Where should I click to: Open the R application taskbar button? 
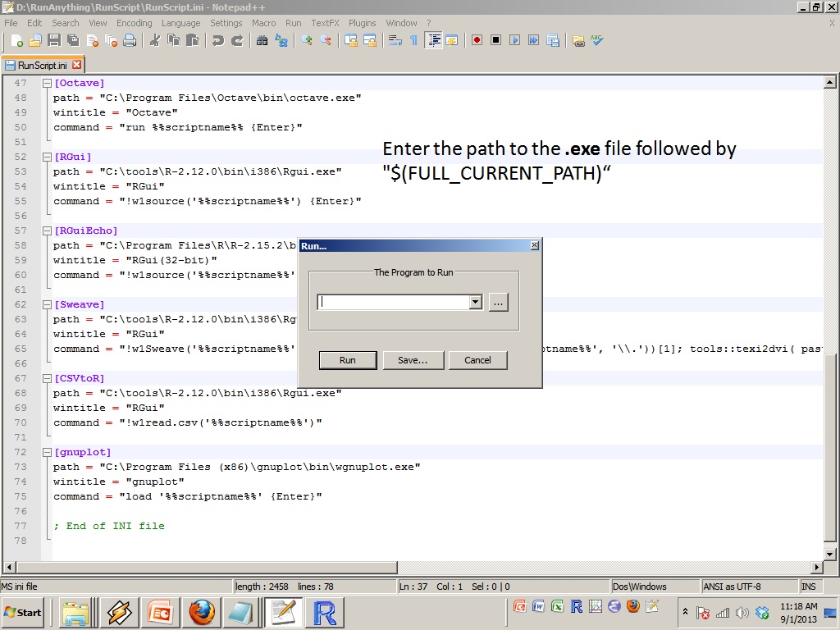point(325,612)
